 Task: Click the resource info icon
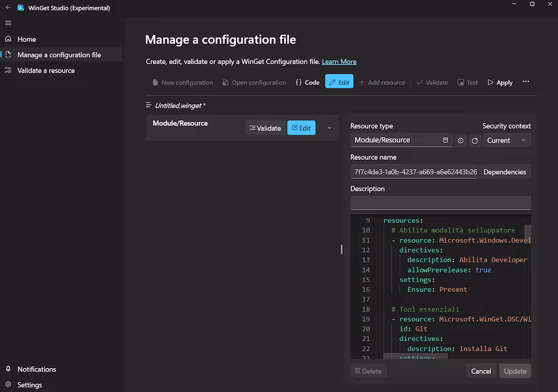click(460, 141)
